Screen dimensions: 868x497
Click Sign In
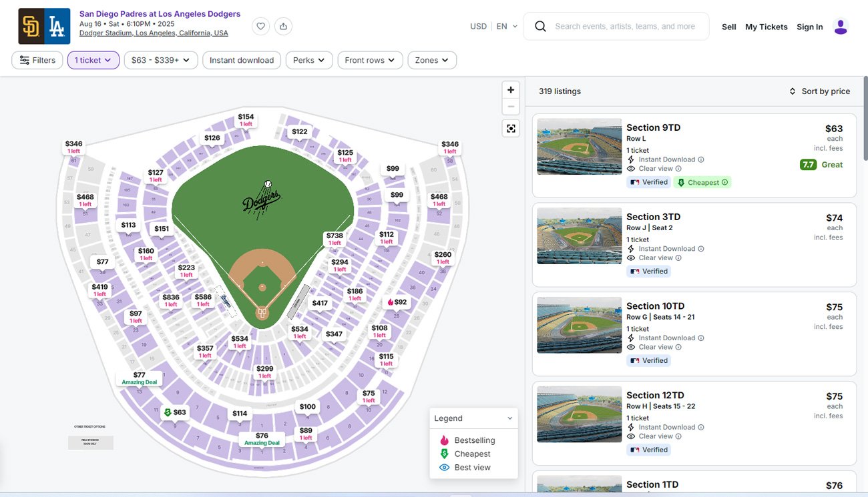coord(810,27)
